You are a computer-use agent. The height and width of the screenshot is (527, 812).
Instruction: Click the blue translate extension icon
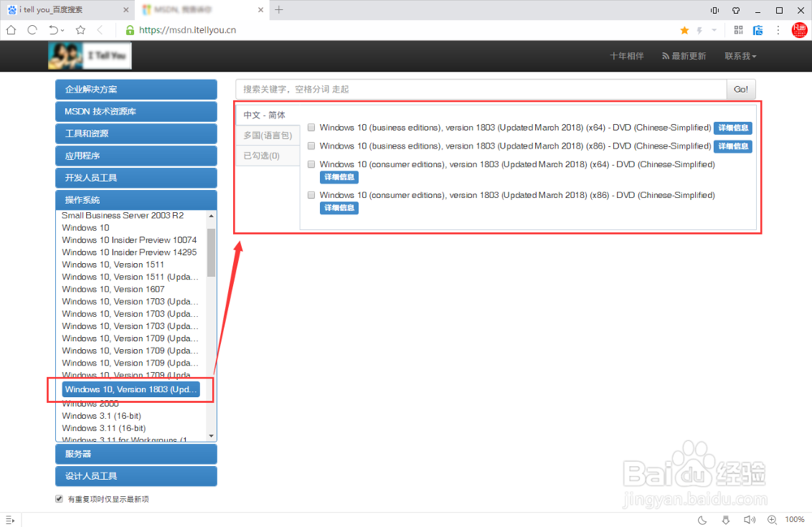pos(758,30)
